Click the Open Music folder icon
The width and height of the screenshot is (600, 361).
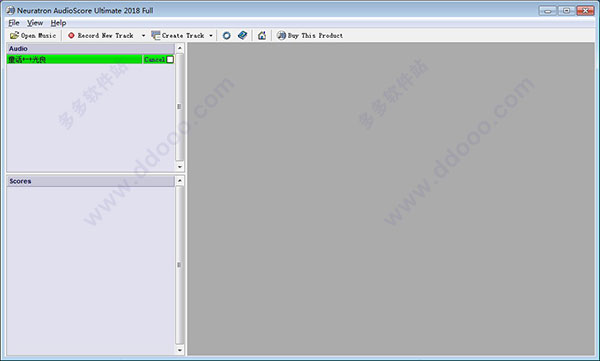point(14,36)
